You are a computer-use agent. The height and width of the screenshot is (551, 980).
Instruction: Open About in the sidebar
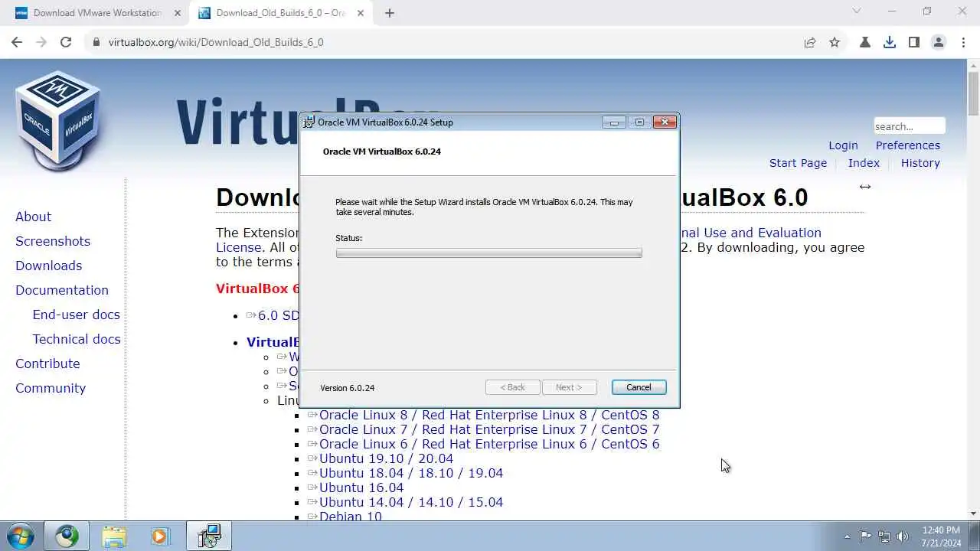33,217
